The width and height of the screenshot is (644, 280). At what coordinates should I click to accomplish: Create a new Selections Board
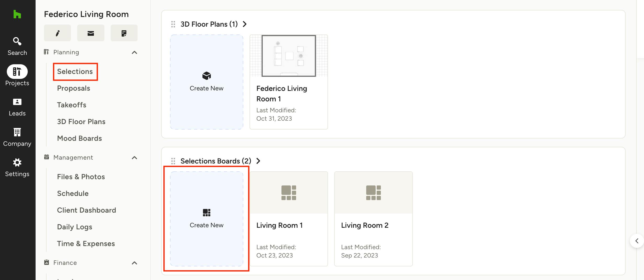coord(207,219)
